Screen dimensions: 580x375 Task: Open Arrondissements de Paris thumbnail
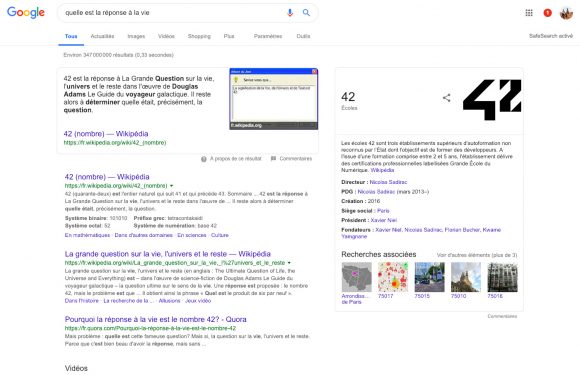(357, 277)
